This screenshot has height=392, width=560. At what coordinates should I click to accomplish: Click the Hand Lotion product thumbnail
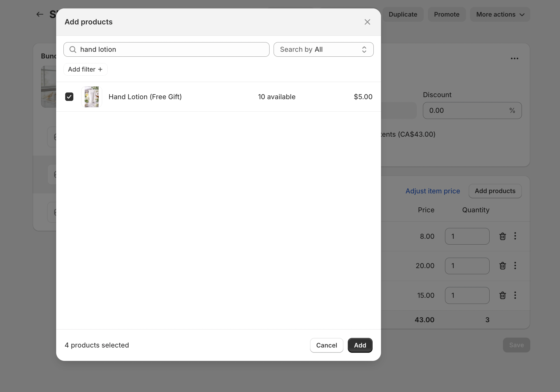[92, 97]
